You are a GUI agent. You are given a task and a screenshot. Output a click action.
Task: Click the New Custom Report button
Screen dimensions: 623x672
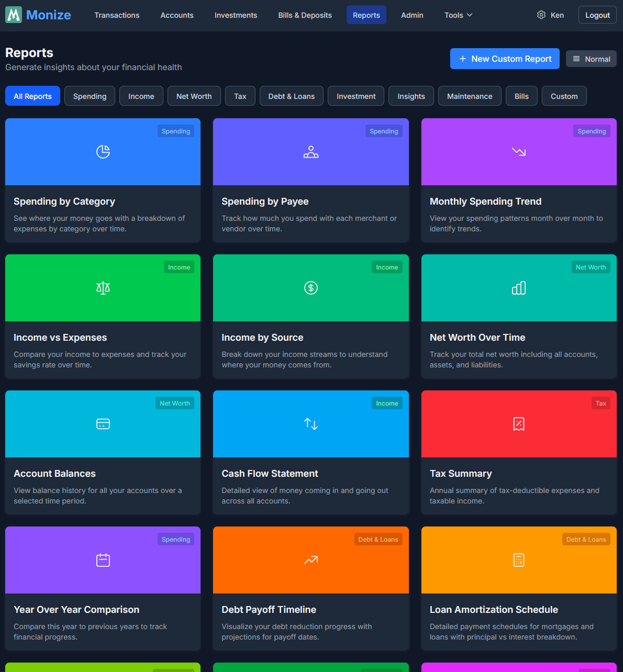coord(505,59)
